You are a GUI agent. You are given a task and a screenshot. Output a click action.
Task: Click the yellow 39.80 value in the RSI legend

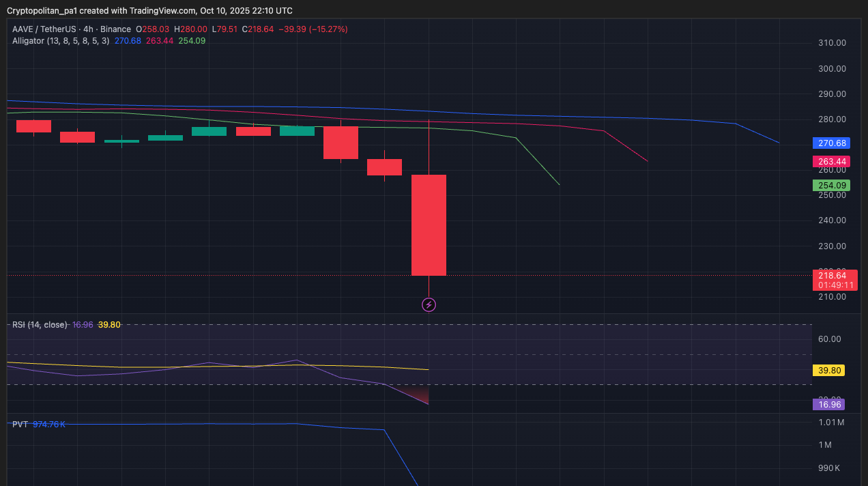pos(109,325)
